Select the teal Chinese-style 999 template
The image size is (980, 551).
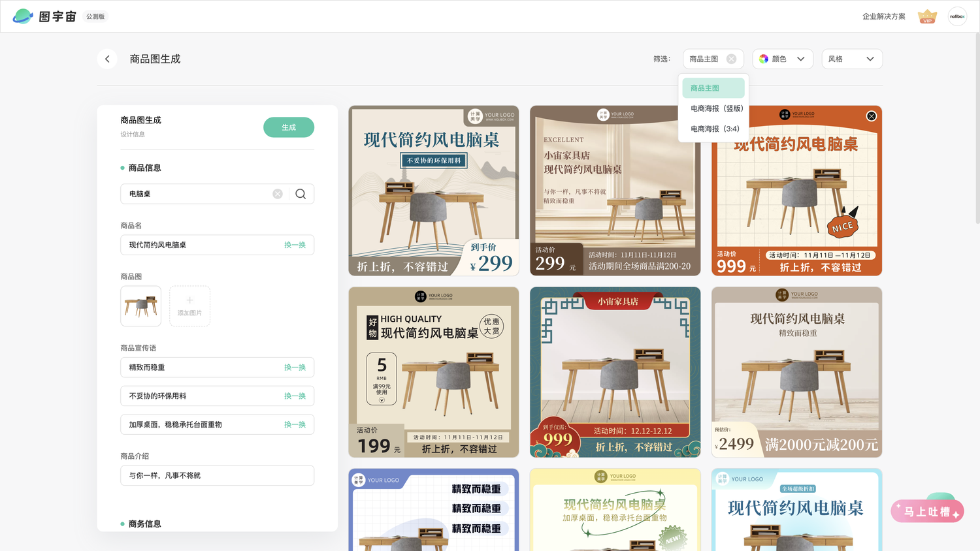click(615, 372)
